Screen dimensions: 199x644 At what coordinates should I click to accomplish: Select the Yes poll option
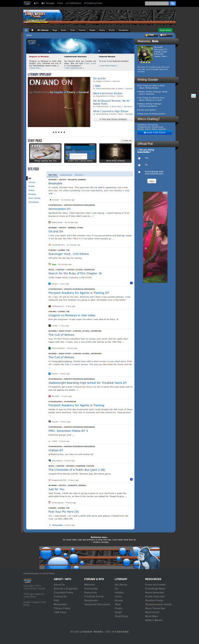point(139,158)
